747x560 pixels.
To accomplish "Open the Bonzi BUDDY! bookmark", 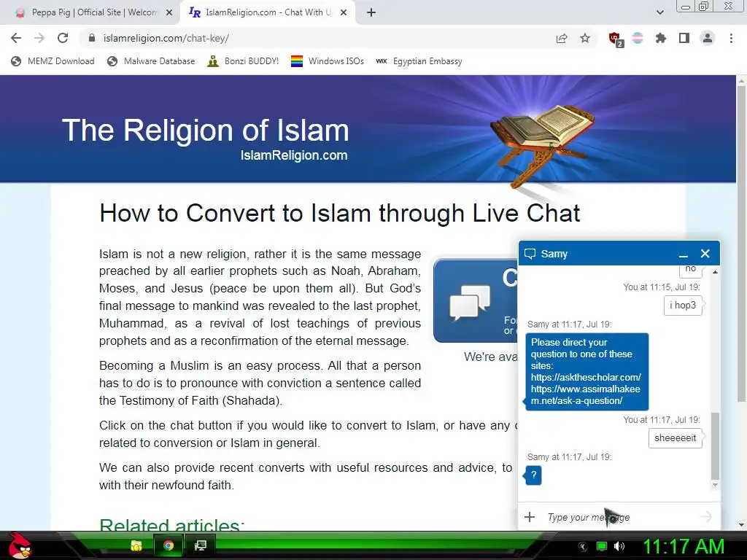I will [x=243, y=61].
